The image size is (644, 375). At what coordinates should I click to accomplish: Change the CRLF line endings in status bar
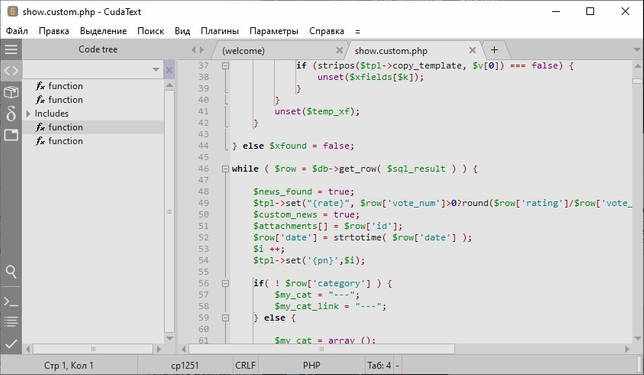point(245,365)
